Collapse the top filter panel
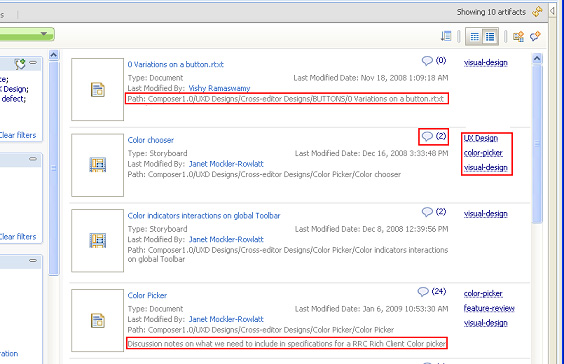The height and width of the screenshot is (364, 564). click(33, 63)
